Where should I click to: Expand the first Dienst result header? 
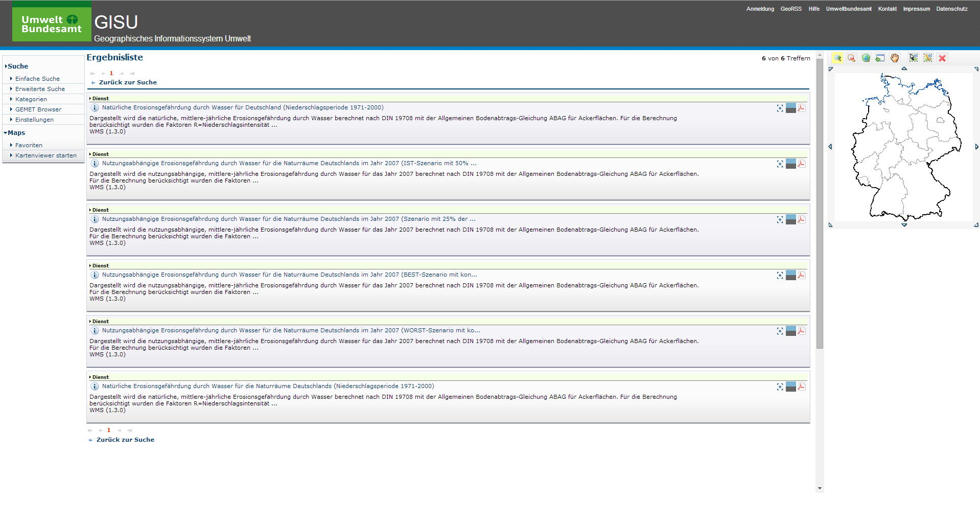point(100,99)
